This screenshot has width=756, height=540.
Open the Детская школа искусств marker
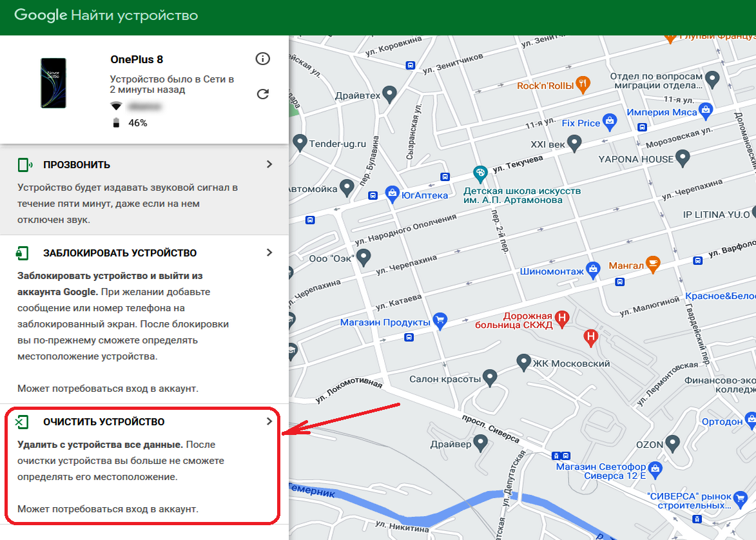point(480,174)
